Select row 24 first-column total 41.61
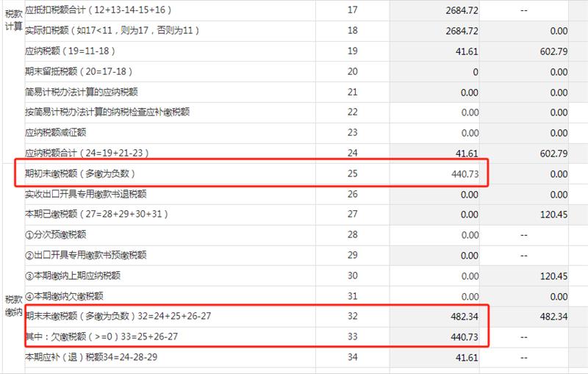This screenshot has height=374, width=588. (x=467, y=154)
